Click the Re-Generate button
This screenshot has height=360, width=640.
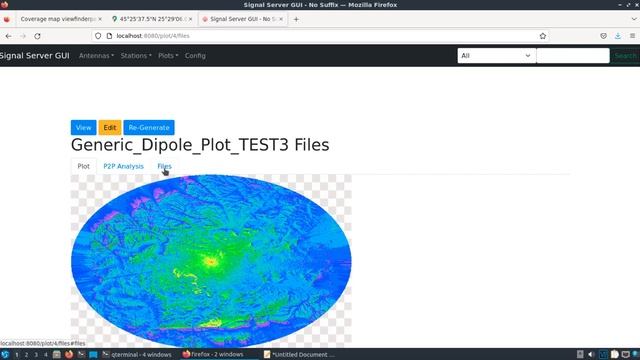tap(149, 127)
